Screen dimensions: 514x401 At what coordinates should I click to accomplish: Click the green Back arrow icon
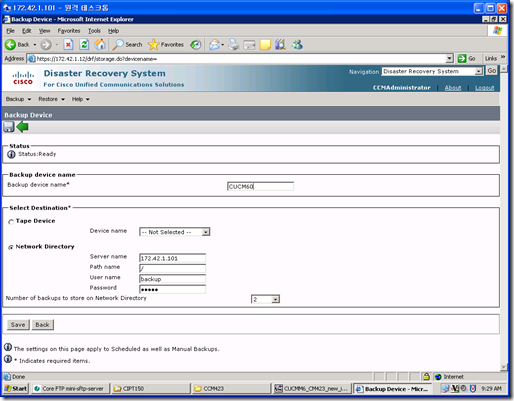click(x=22, y=127)
